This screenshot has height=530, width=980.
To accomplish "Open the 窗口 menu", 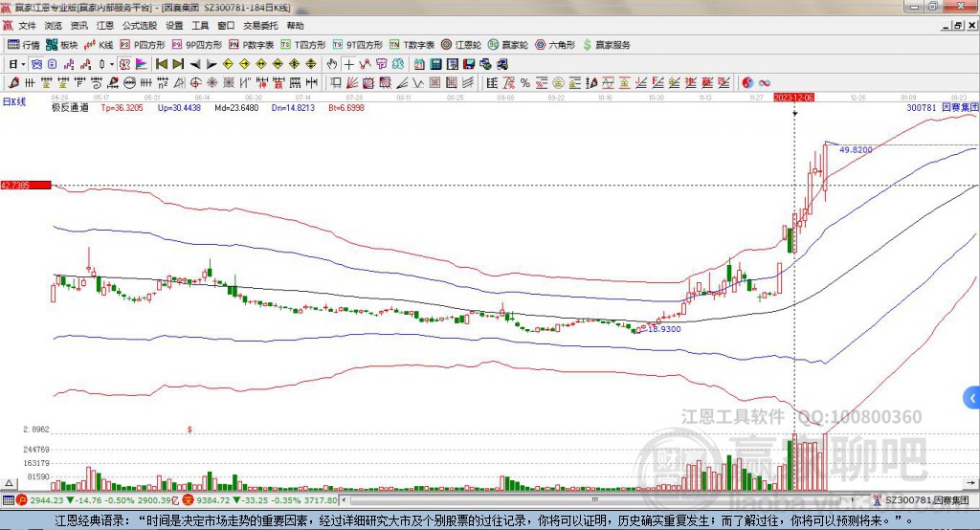I will [226, 26].
